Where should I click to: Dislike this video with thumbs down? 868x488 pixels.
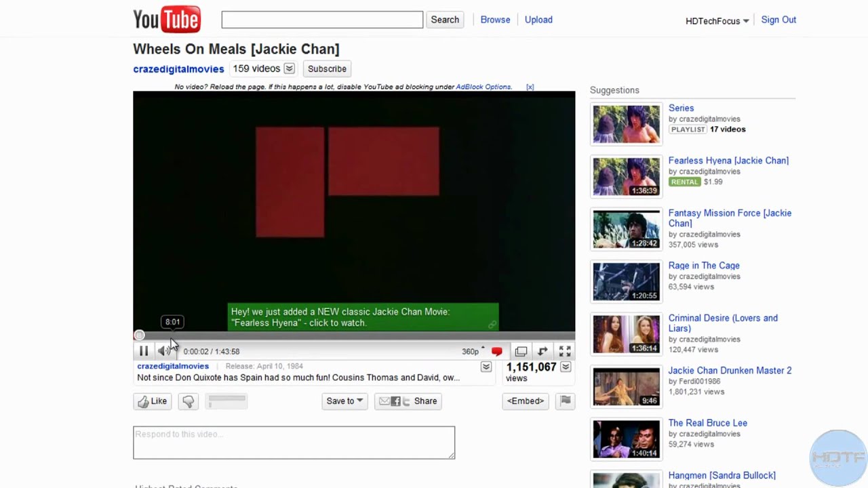188,401
